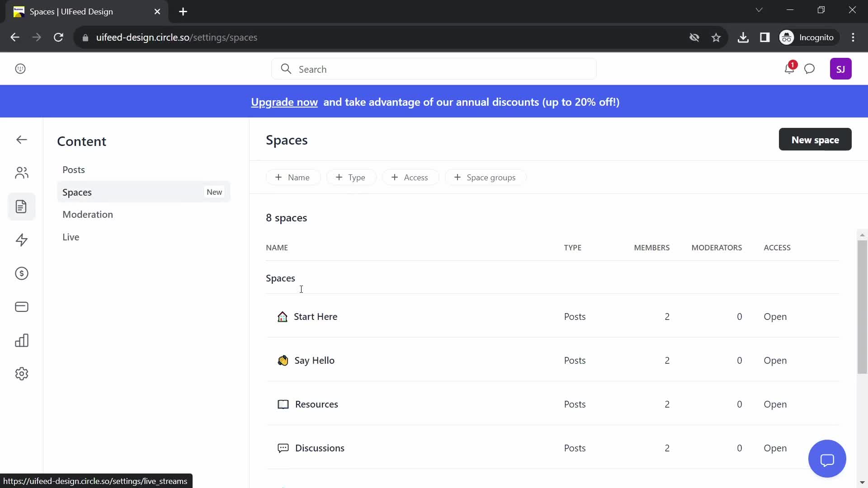Expand the Name filter dropdown
Viewport: 868px width, 488px height.
292,177
